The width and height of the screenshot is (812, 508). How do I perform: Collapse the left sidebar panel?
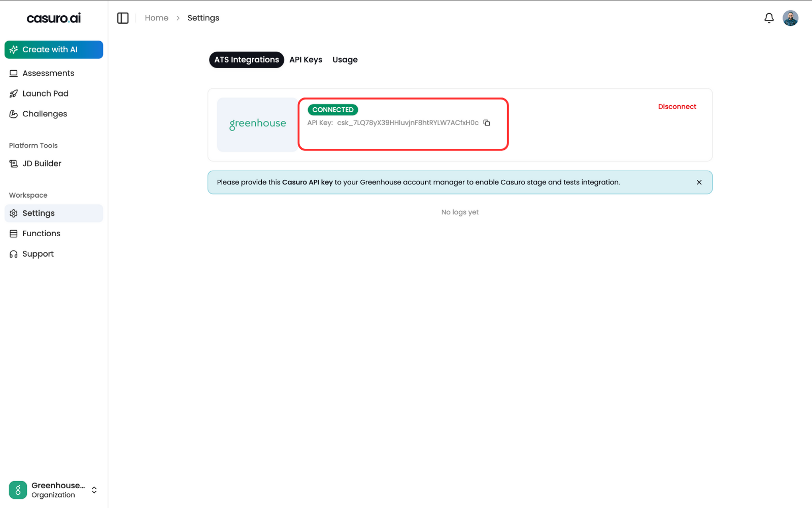pos(123,17)
